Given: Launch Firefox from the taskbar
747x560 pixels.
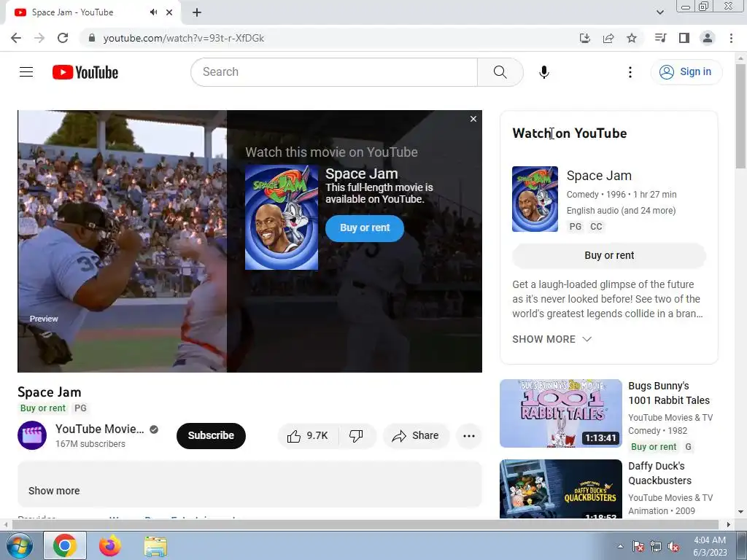Looking at the screenshot, I should (110, 545).
